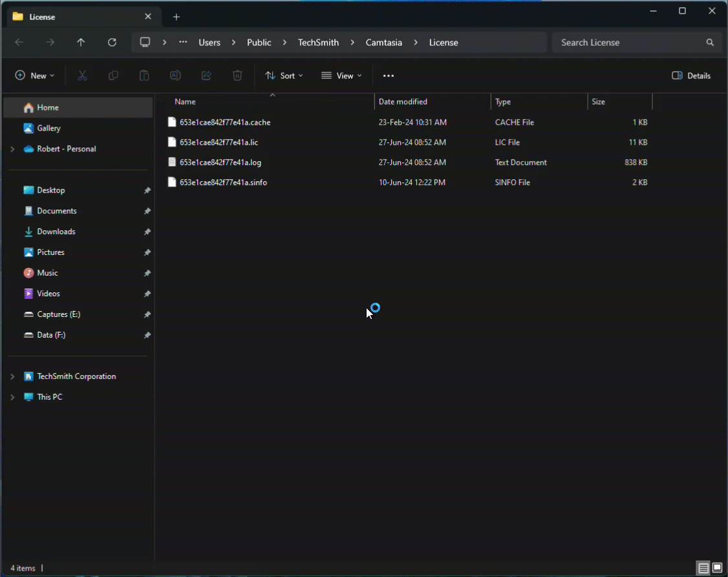Click the Delete trash icon
The image size is (728, 577).
(x=237, y=75)
